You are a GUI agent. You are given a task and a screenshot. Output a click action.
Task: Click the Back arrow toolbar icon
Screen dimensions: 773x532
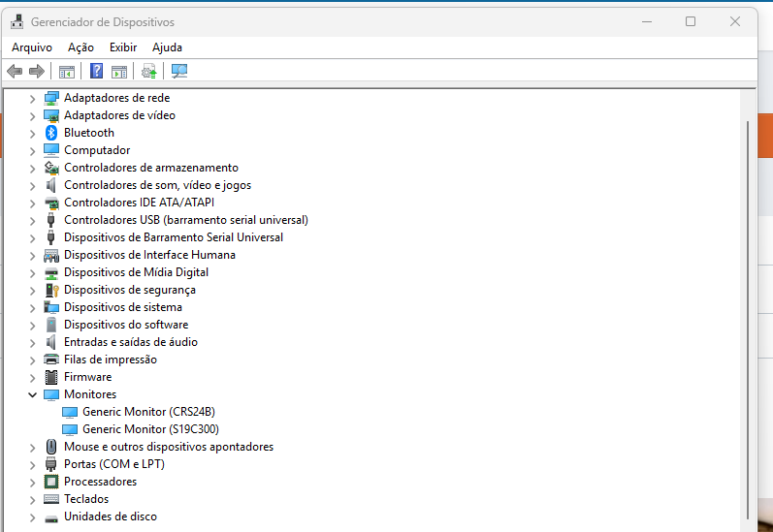(x=15, y=72)
